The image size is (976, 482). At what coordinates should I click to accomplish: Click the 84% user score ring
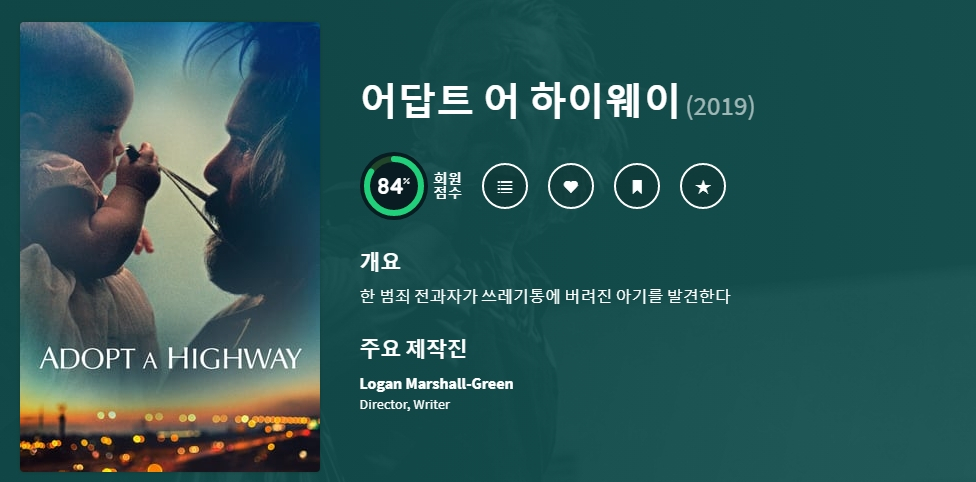(393, 186)
